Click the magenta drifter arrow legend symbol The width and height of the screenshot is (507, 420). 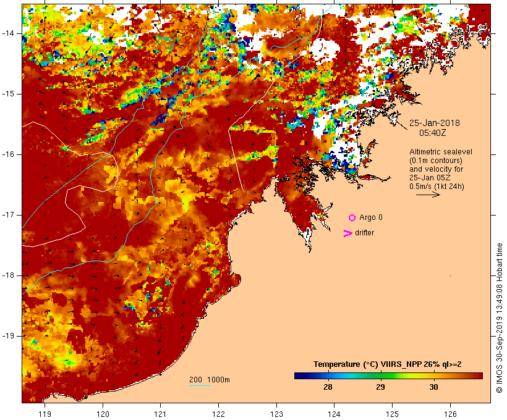pos(347,233)
